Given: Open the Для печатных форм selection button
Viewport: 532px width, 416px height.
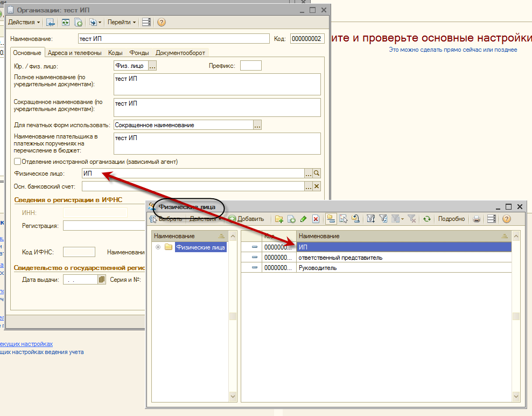Looking at the screenshot, I should [x=257, y=125].
